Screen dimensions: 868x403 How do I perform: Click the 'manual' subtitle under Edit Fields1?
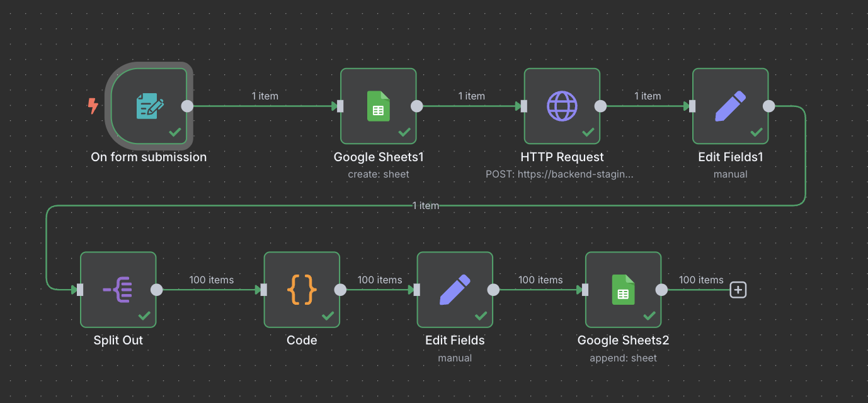coord(731,174)
